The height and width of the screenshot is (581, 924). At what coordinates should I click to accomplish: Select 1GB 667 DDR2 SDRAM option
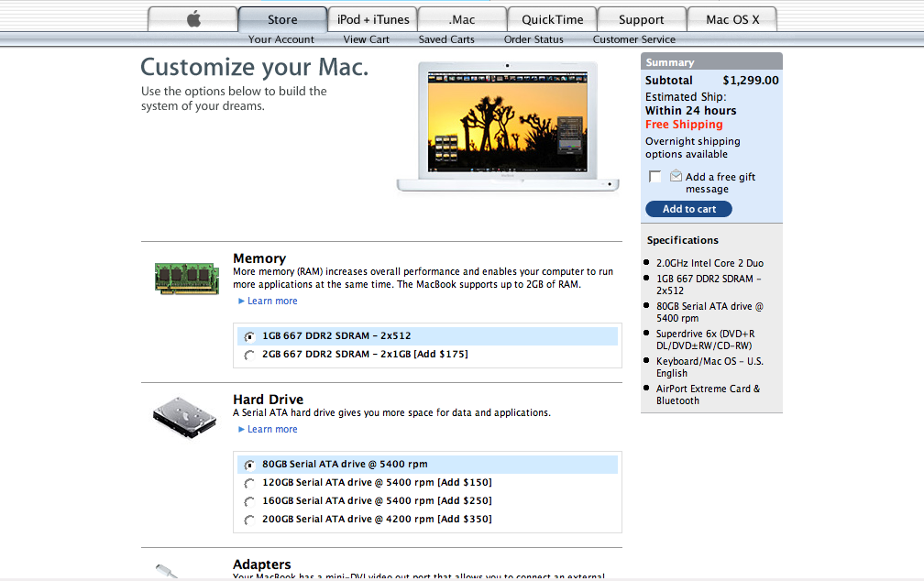(x=249, y=336)
